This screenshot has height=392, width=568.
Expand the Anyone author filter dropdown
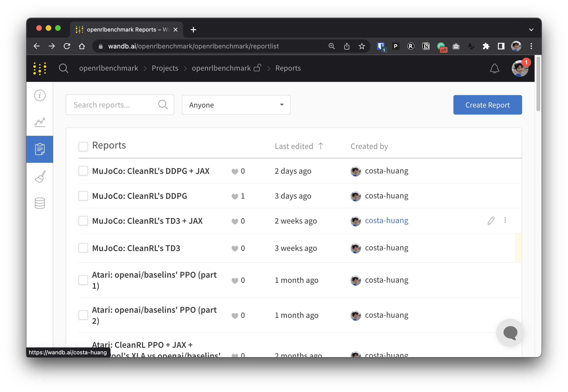[236, 105]
